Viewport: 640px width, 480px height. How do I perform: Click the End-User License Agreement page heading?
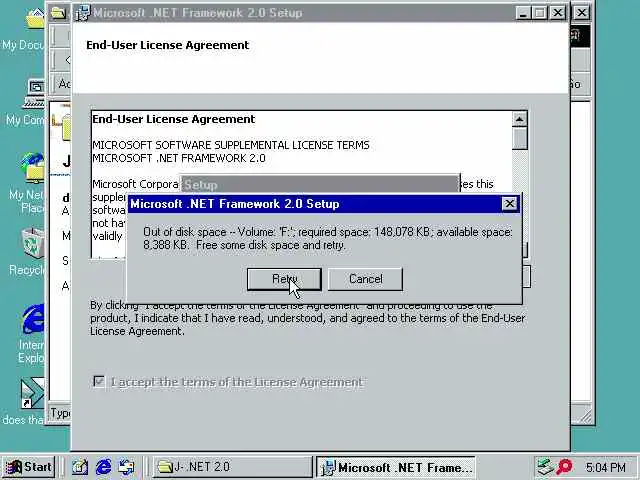(x=167, y=45)
